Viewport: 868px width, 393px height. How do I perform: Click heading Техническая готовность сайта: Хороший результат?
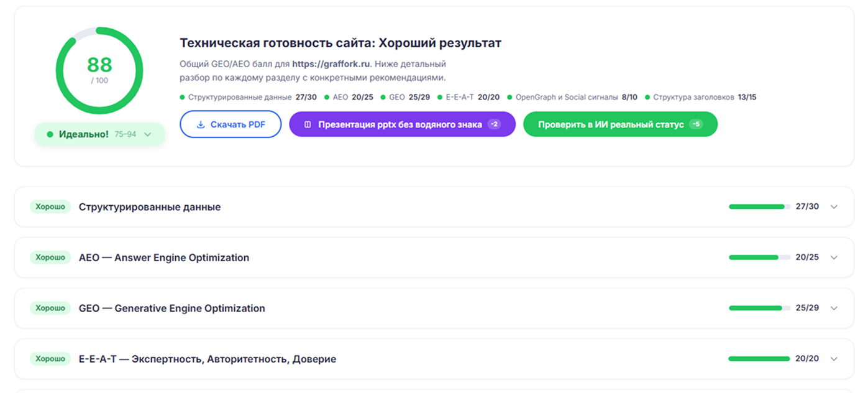coord(340,43)
